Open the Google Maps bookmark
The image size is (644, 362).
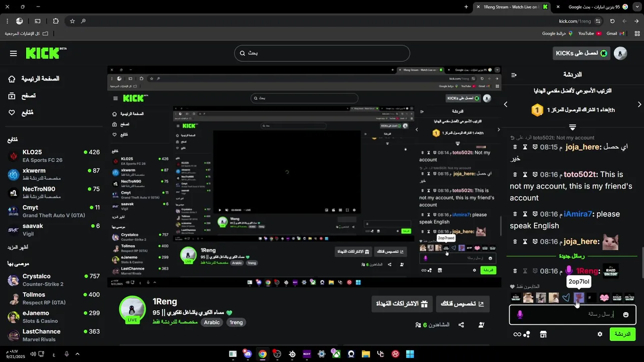click(557, 34)
